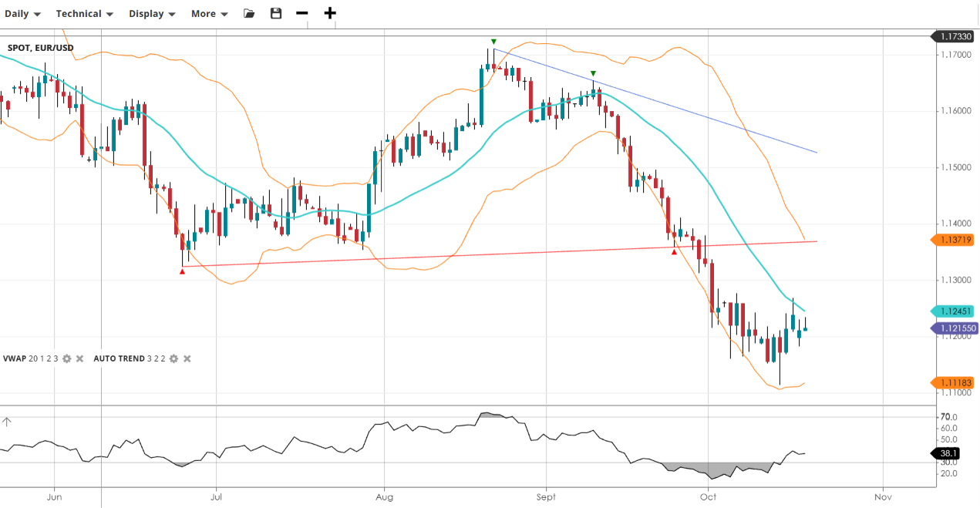Viewport: 980px width, 508px height.
Task: Click the Oct label on time axis
Action: coord(708,497)
